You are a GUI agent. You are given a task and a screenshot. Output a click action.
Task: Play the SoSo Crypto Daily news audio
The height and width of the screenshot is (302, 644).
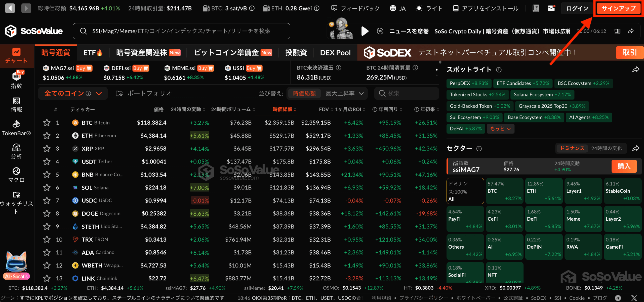pyautogui.click(x=365, y=31)
